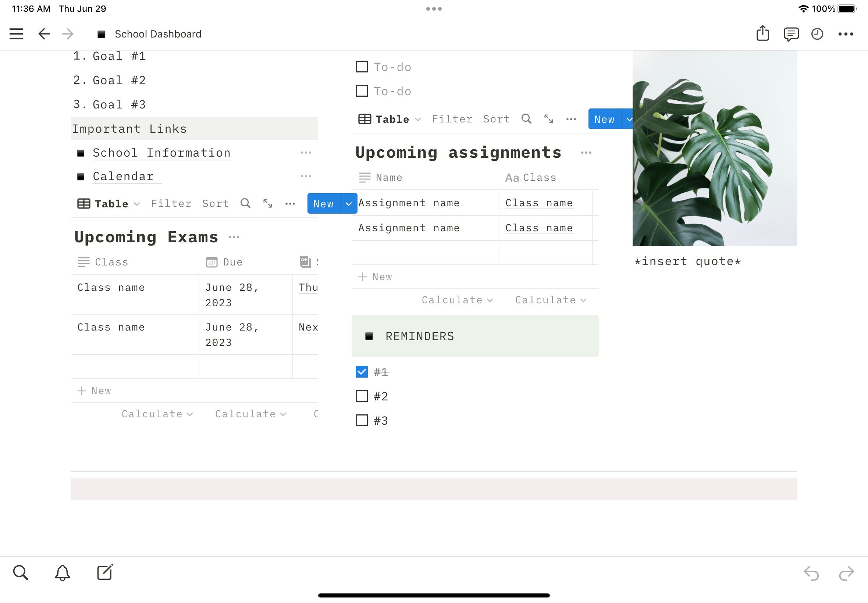The image size is (868, 603).
Task: Uncheck completed reminder #1
Action: coord(362,371)
